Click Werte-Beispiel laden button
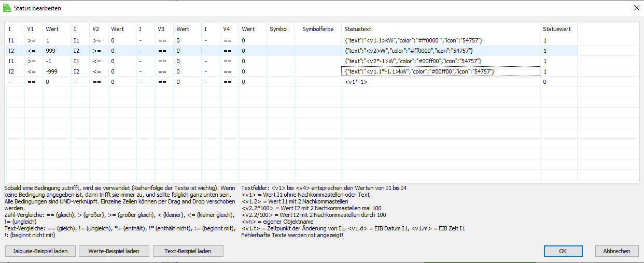This screenshot has width=644, height=263. click(x=114, y=251)
